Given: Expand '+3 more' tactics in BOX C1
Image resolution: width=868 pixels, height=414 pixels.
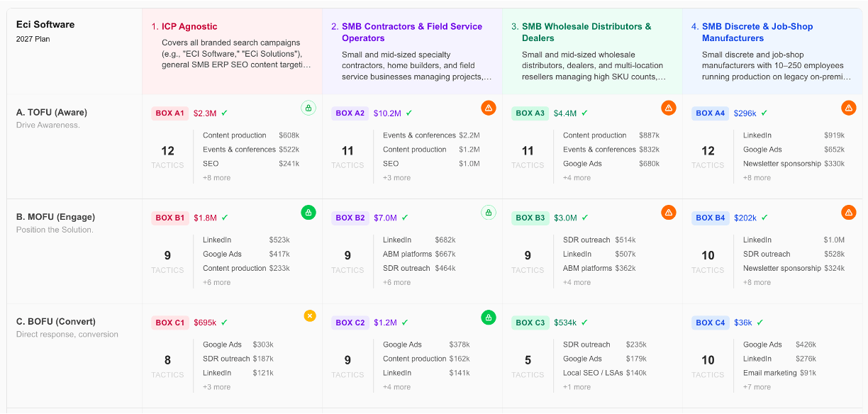Looking at the screenshot, I should pyautogui.click(x=216, y=387).
